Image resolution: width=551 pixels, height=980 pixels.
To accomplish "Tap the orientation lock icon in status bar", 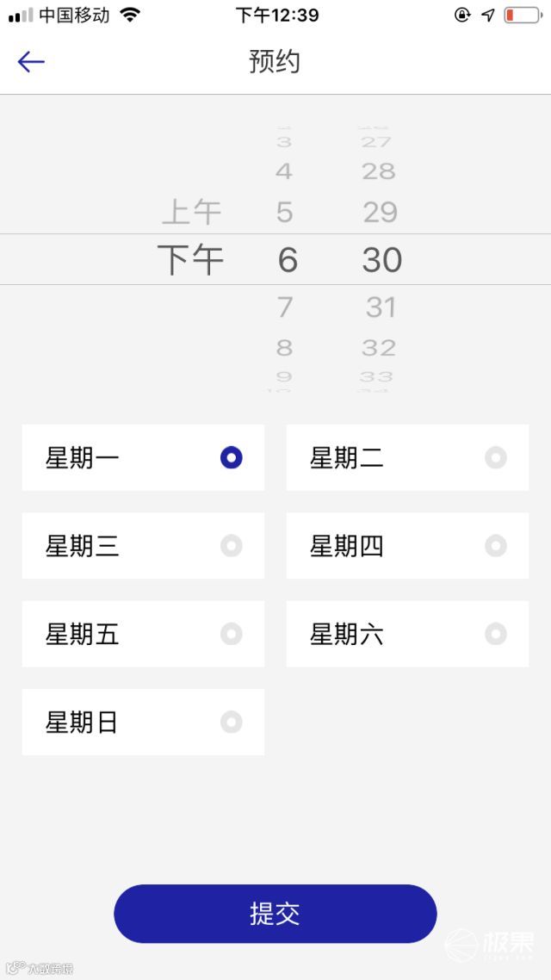I will tap(462, 15).
